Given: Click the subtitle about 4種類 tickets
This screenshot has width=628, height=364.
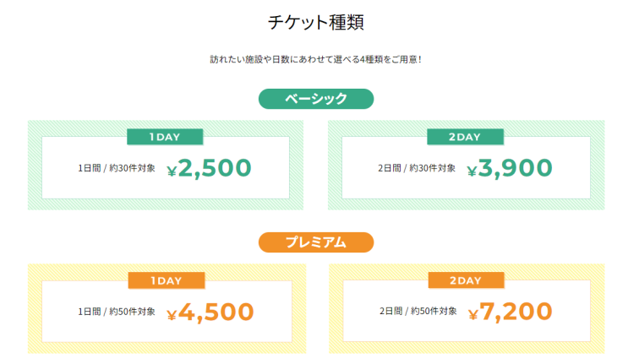Looking at the screenshot, I should point(315,60).
